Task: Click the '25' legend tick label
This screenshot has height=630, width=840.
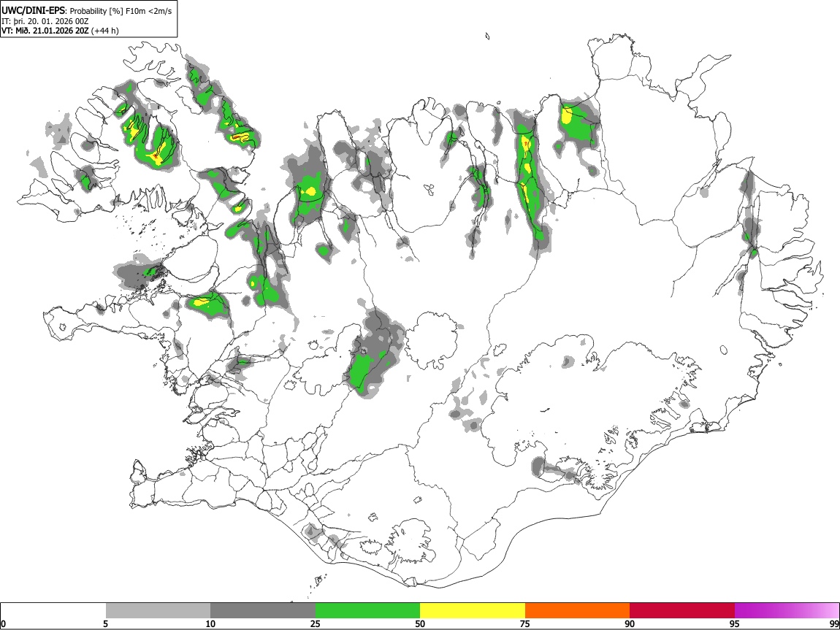Action: tap(316, 624)
